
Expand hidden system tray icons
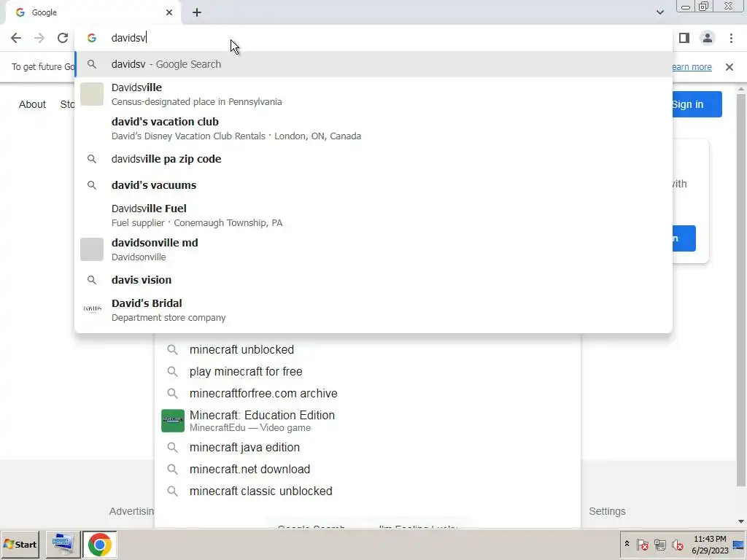point(627,544)
